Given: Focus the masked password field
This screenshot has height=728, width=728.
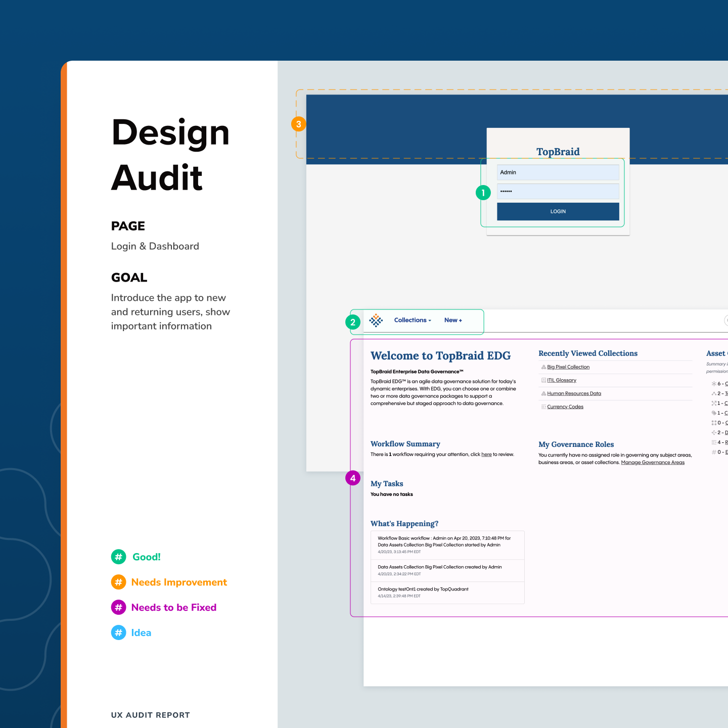Looking at the screenshot, I should 558,191.
